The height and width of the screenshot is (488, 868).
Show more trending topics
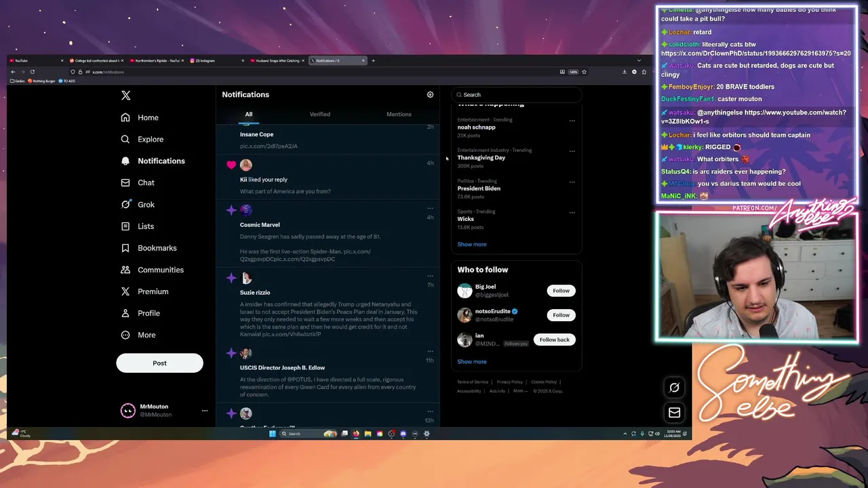coord(471,245)
